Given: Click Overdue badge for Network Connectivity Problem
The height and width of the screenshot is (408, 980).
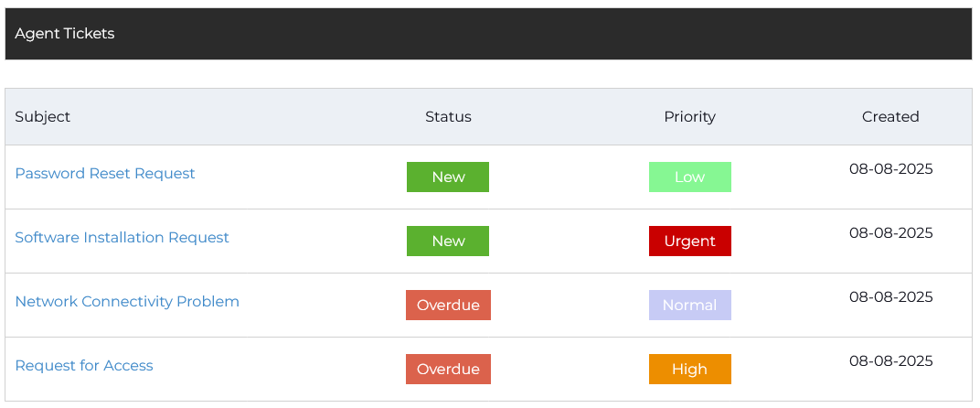Looking at the screenshot, I should pyautogui.click(x=448, y=306).
